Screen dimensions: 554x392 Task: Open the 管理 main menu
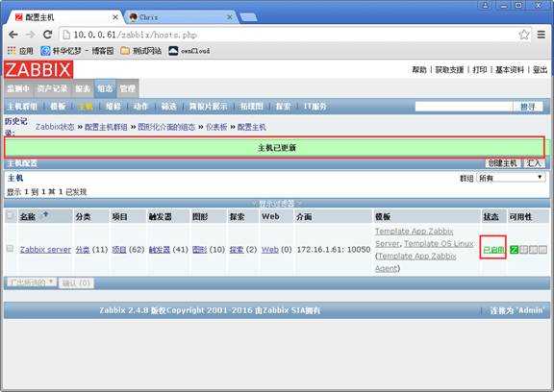pyautogui.click(x=128, y=88)
